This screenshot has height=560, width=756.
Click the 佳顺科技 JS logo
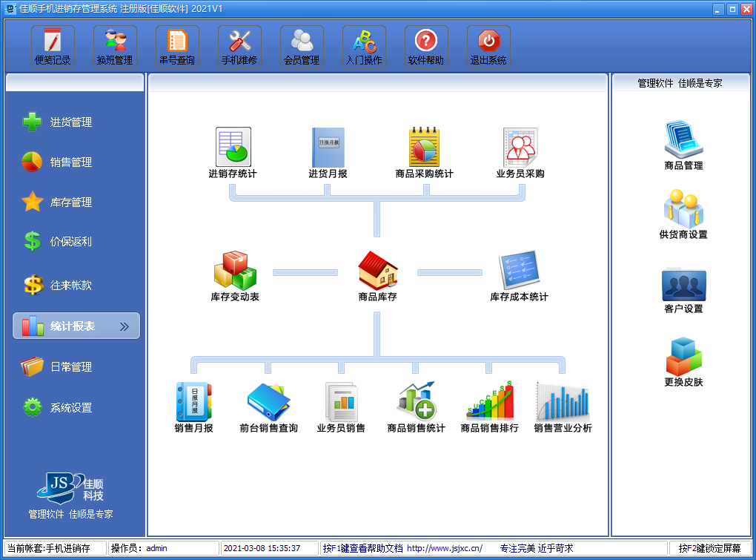(70, 488)
